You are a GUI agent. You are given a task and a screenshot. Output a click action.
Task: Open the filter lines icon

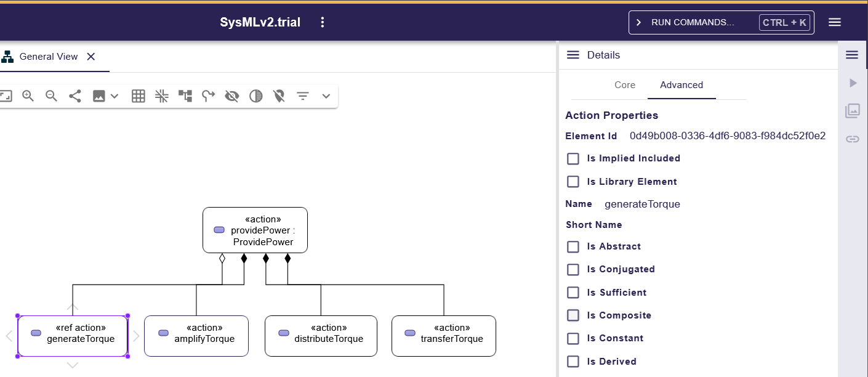click(302, 96)
